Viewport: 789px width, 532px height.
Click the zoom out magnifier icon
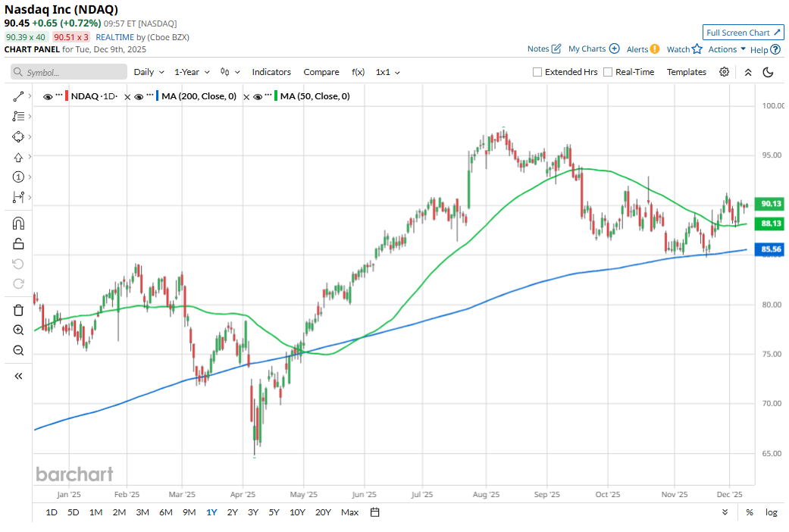pos(19,351)
